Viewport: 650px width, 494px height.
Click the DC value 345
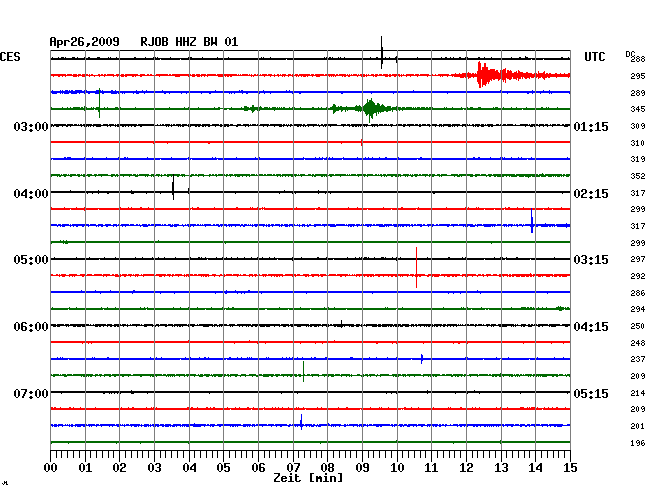pos(638,109)
